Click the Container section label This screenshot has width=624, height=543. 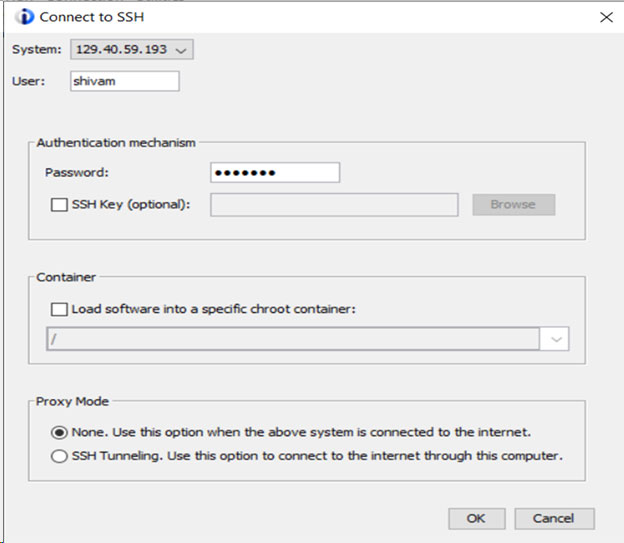coord(66,277)
